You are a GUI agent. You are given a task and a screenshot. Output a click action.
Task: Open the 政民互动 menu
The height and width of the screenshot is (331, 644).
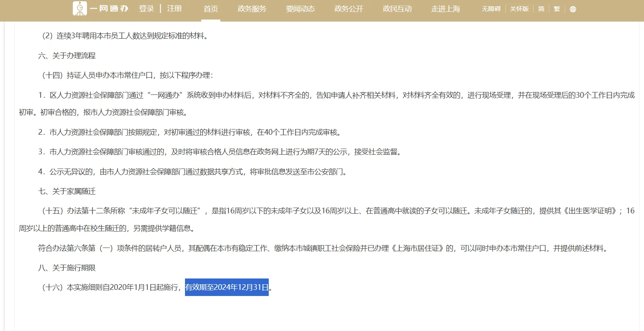(x=397, y=9)
